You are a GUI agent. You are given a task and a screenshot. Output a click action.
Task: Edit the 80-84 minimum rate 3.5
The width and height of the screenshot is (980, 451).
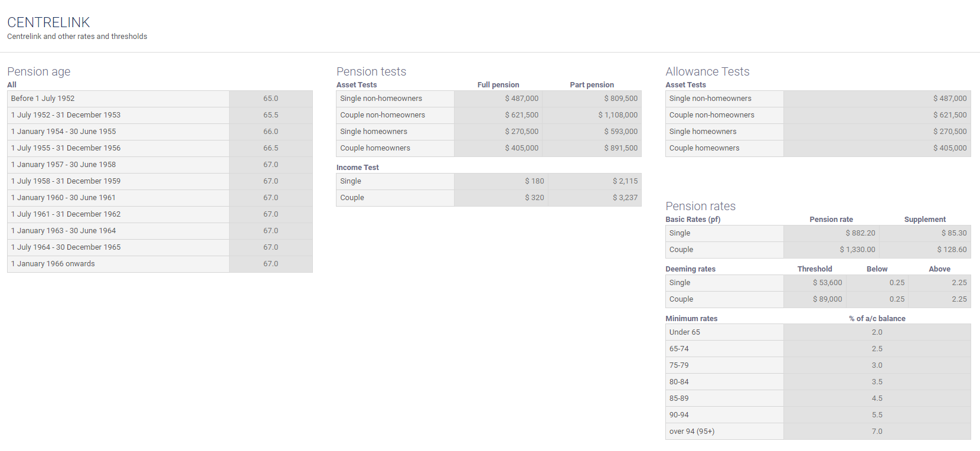pos(877,382)
